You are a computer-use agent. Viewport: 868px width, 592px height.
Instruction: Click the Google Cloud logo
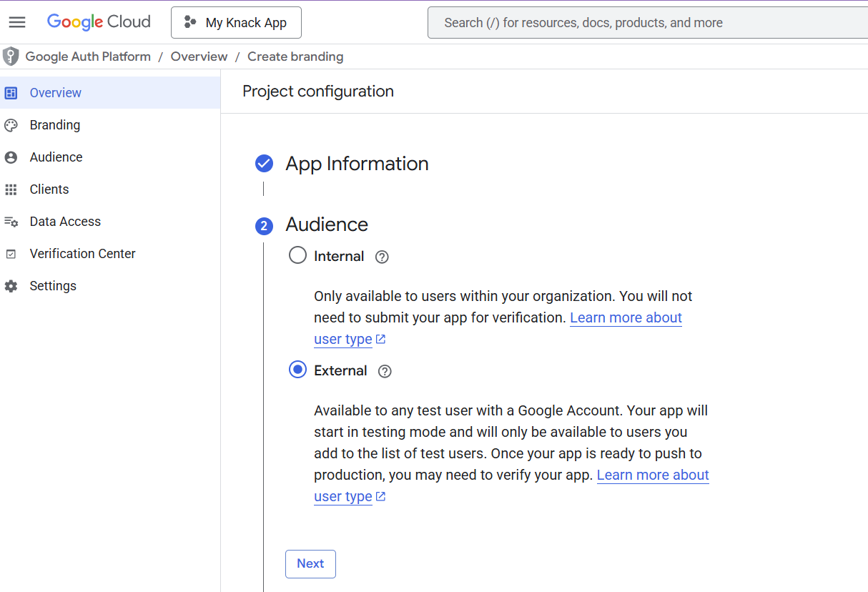(x=99, y=22)
